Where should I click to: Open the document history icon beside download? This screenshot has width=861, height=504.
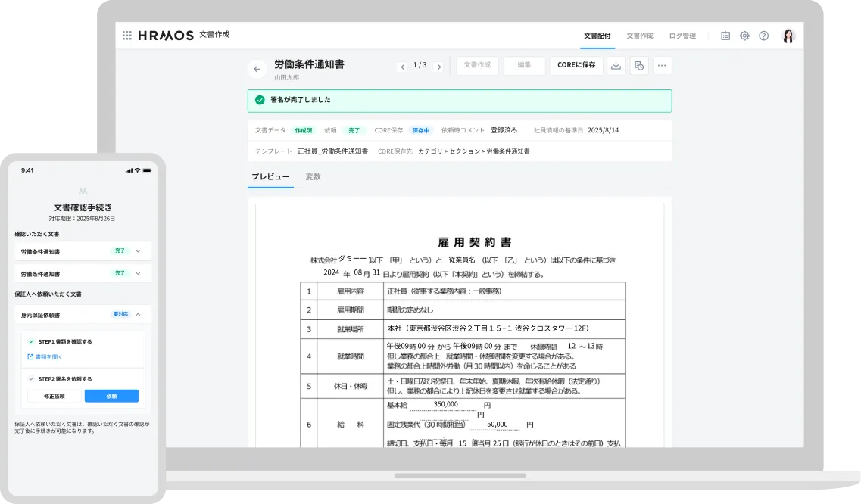click(x=639, y=66)
